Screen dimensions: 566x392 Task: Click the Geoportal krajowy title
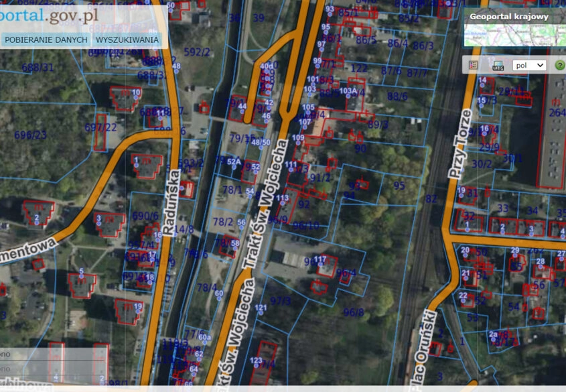(509, 17)
